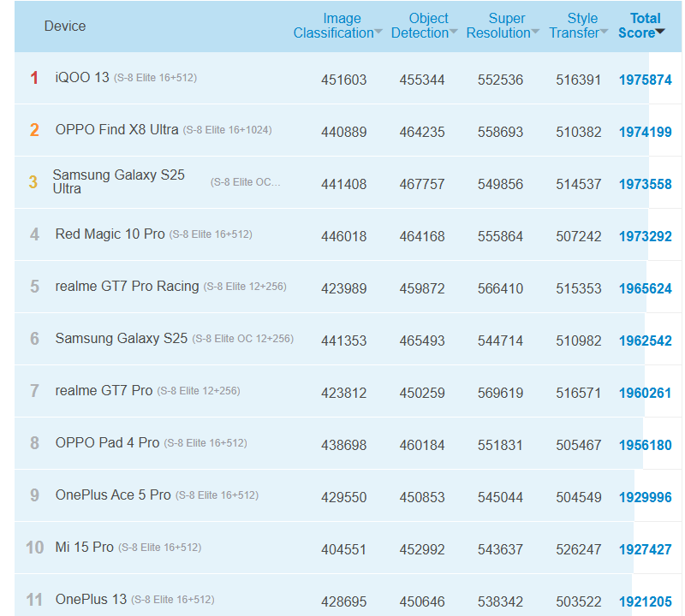685x616 pixels.
Task: Click super resolution value 569619
Action: [500, 393]
